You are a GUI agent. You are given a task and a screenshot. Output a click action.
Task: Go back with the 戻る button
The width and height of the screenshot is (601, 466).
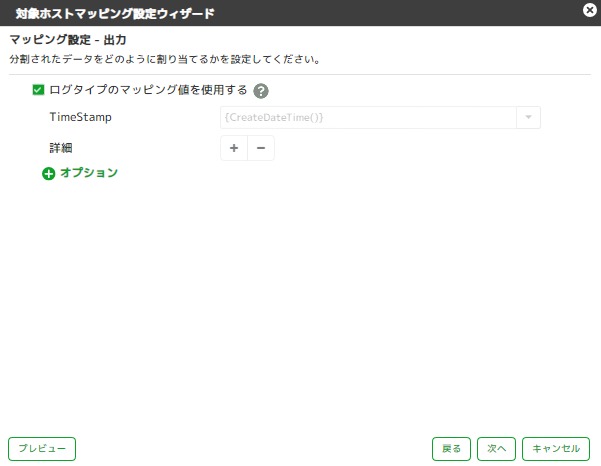point(451,449)
